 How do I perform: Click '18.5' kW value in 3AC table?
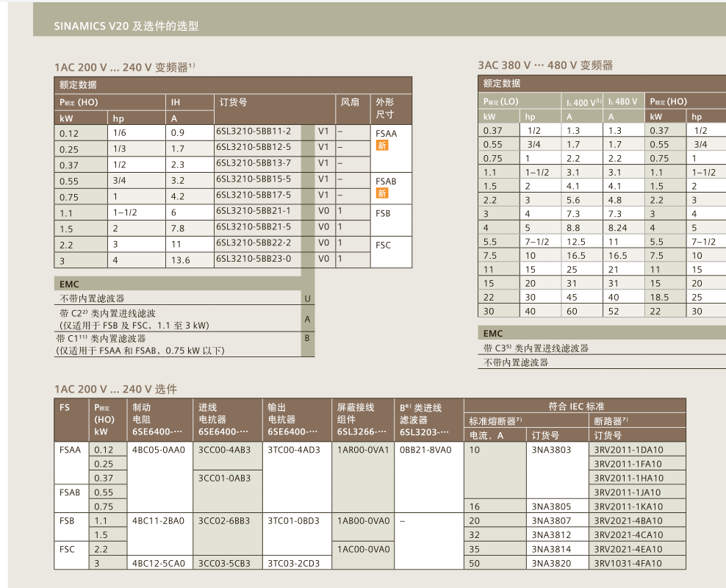(x=659, y=297)
